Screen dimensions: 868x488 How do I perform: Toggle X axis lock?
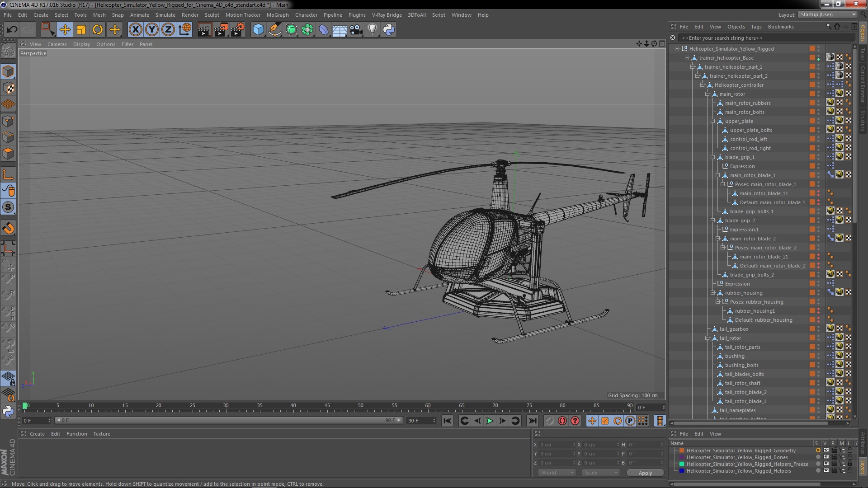[135, 30]
